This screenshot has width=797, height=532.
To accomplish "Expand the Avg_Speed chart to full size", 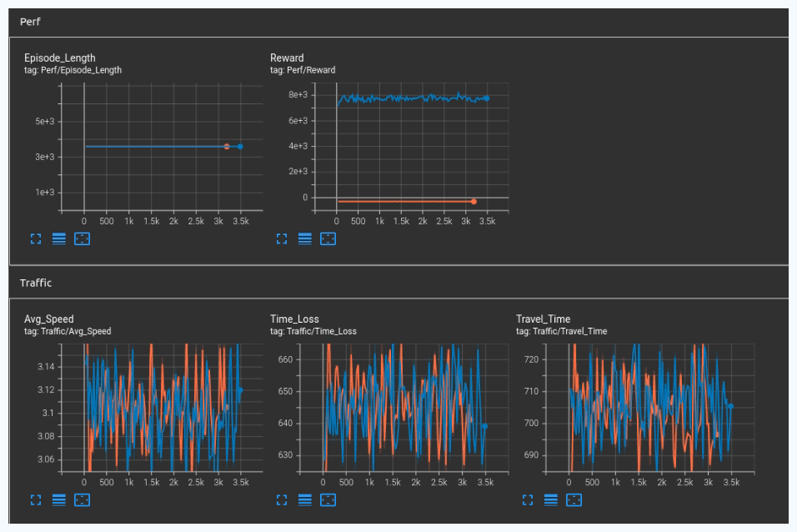I will tap(36, 499).
